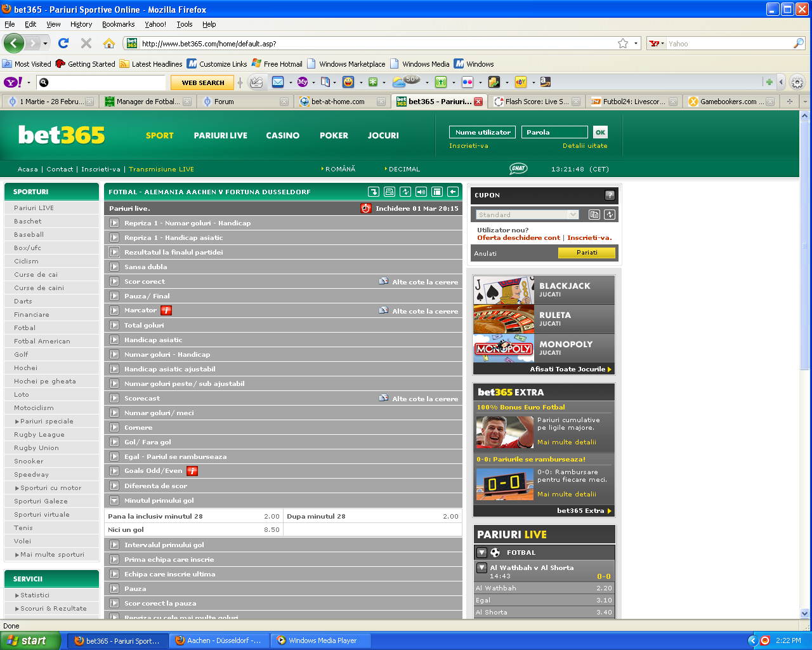Open the Firefox Bookmarks menu
812x650 pixels.
118,24
